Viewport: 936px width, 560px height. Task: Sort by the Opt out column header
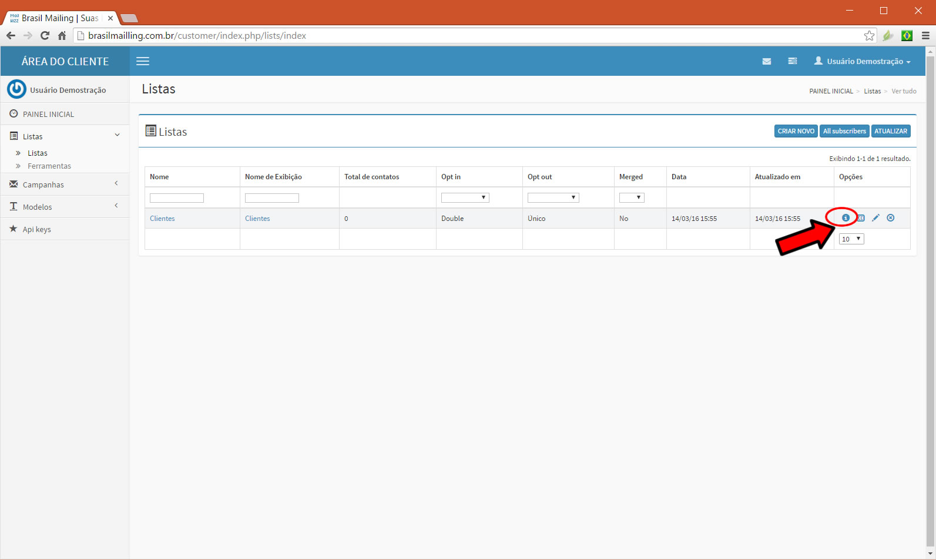point(539,177)
